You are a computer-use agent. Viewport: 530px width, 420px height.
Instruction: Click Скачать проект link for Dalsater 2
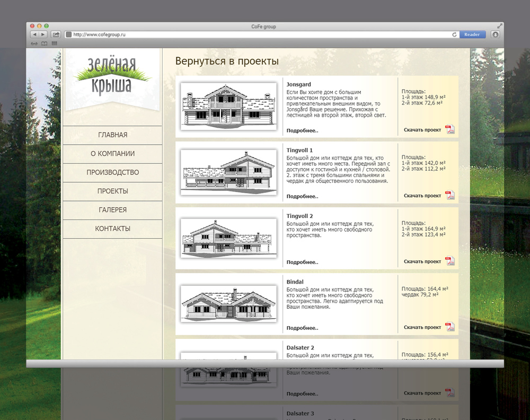[422, 393]
